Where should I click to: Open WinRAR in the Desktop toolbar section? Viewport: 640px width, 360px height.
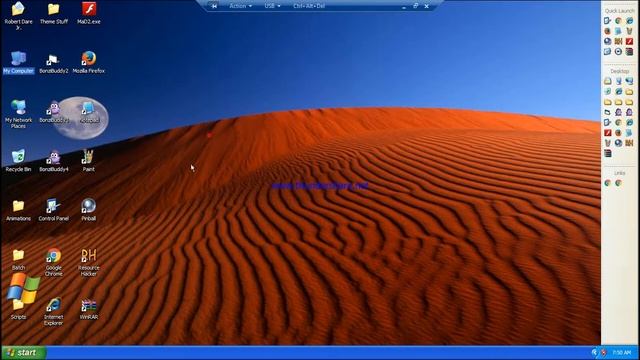[x=608, y=153]
